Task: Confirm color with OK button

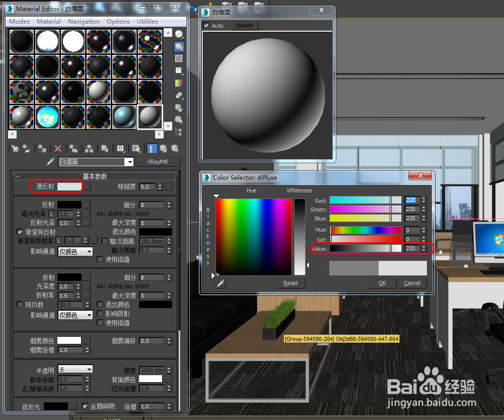Action: (x=382, y=283)
